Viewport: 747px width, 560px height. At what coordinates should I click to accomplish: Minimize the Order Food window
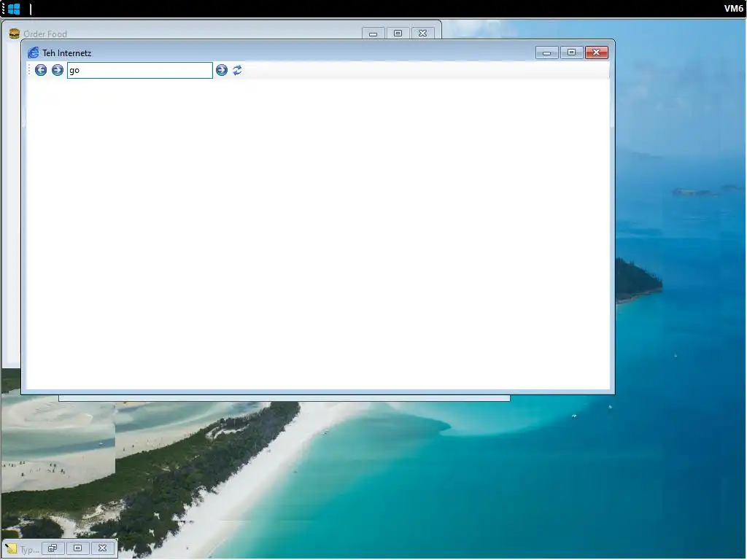pyautogui.click(x=373, y=34)
